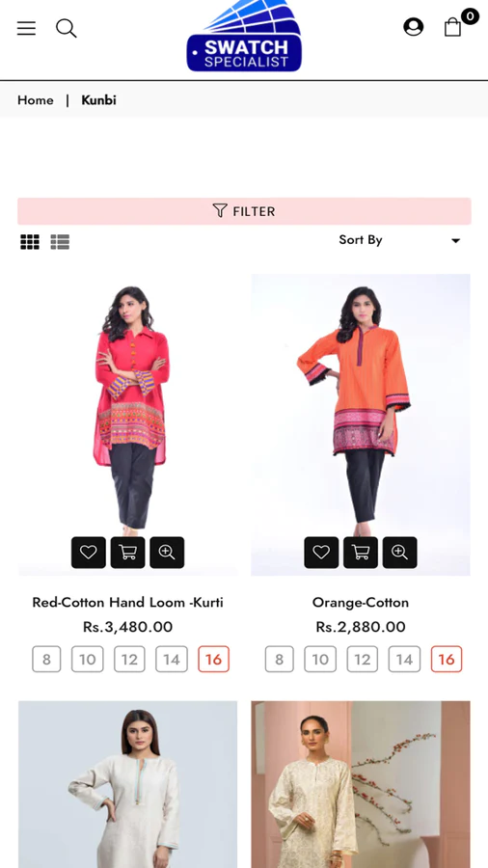
Task: Click the search magnifier icon
Action: click(x=66, y=28)
